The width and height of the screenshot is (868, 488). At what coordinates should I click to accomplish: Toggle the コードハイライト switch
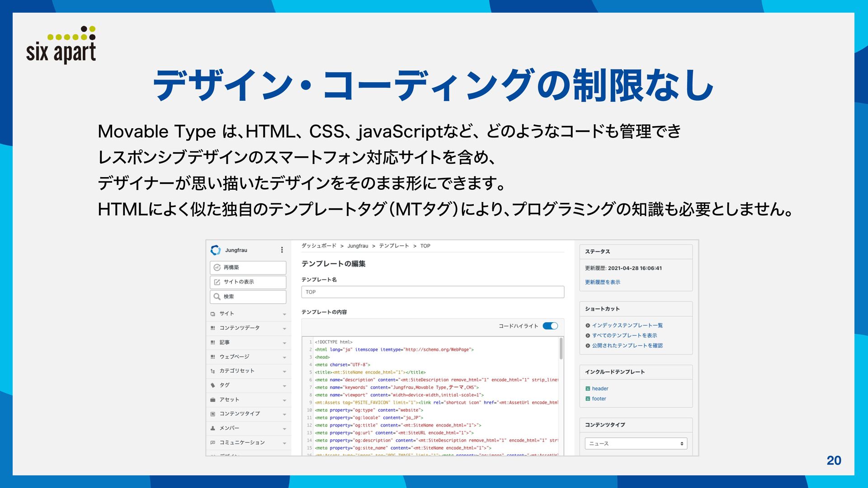[550, 326]
